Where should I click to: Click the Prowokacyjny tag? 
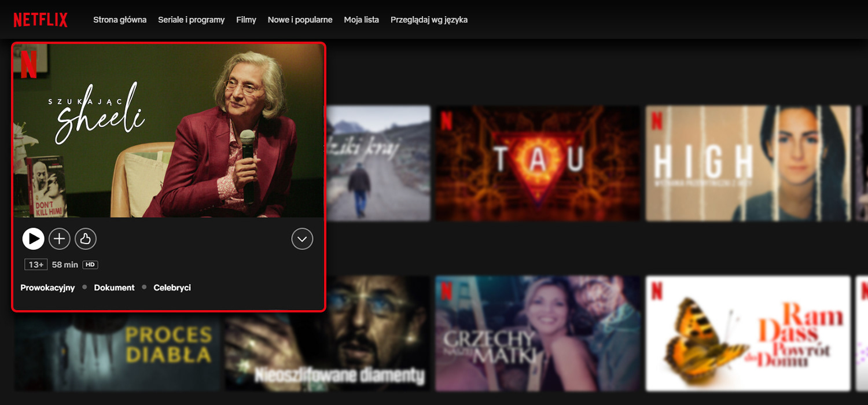click(47, 288)
